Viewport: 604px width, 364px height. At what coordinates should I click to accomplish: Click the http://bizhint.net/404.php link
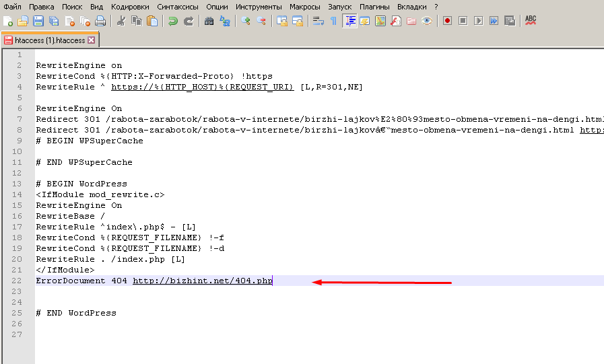click(202, 281)
